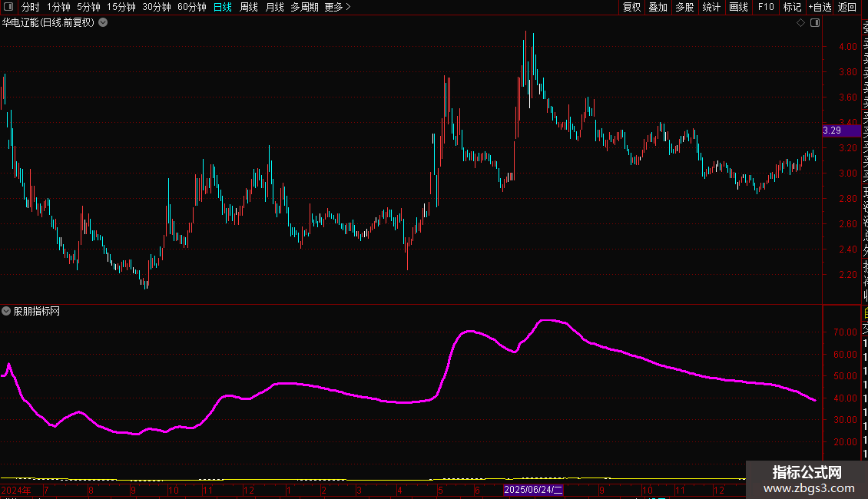Click the 2024年 label on time axis
The width and height of the screenshot is (868, 499).
pyautogui.click(x=16, y=490)
